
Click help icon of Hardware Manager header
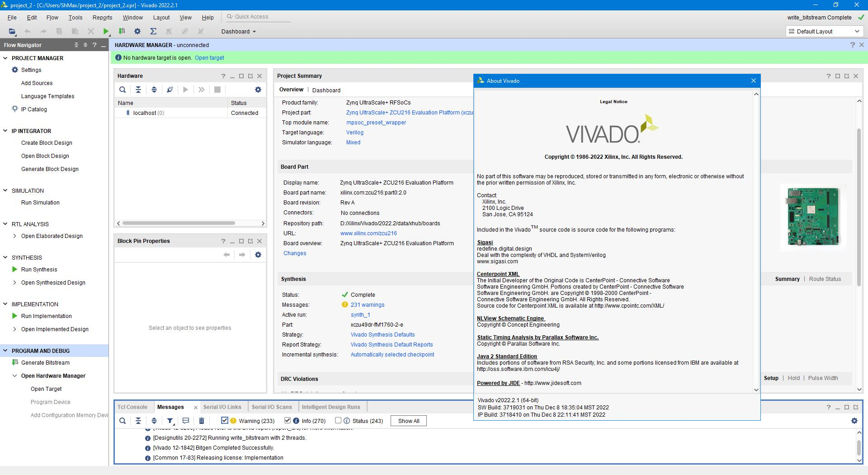[853, 45]
